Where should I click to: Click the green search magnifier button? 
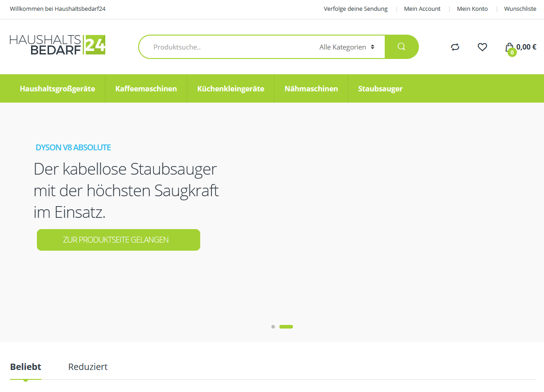click(x=402, y=47)
